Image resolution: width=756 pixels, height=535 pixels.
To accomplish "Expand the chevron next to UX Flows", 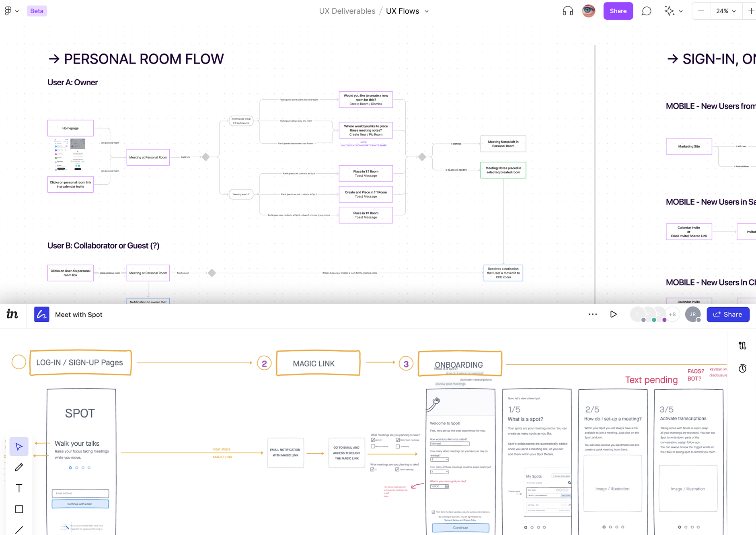I will tap(427, 11).
